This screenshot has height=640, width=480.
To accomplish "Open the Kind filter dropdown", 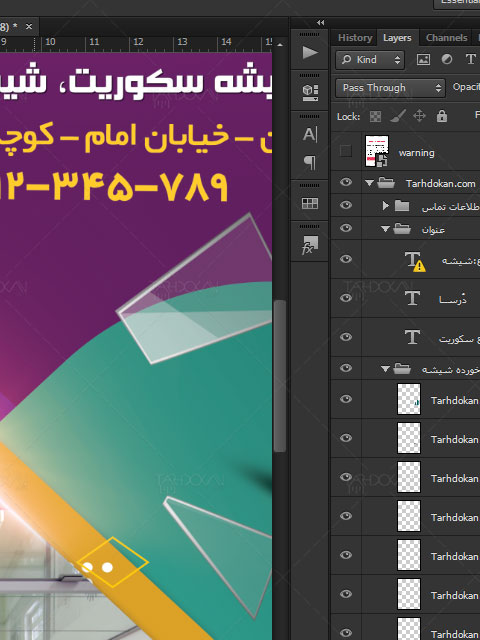I will click(370, 60).
